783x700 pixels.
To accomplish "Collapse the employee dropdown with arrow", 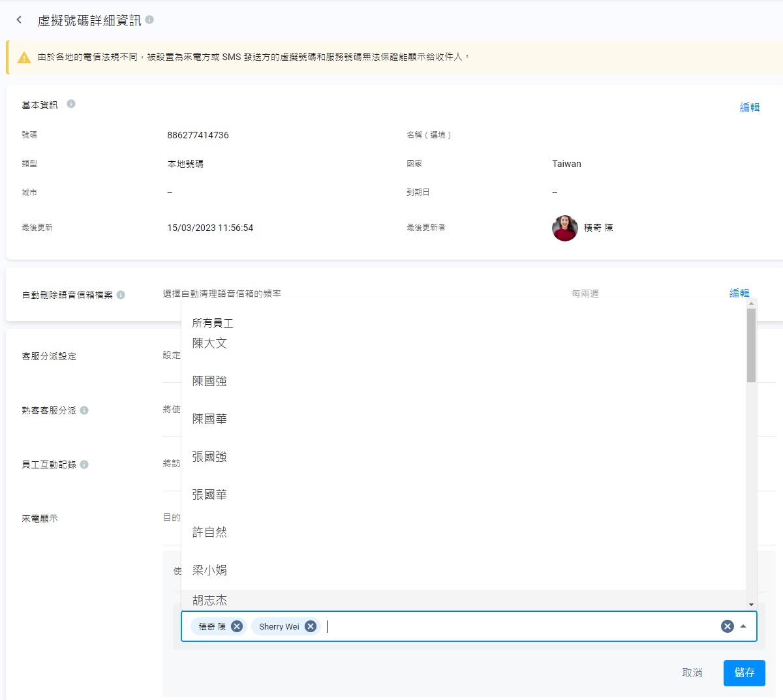I will (743, 626).
